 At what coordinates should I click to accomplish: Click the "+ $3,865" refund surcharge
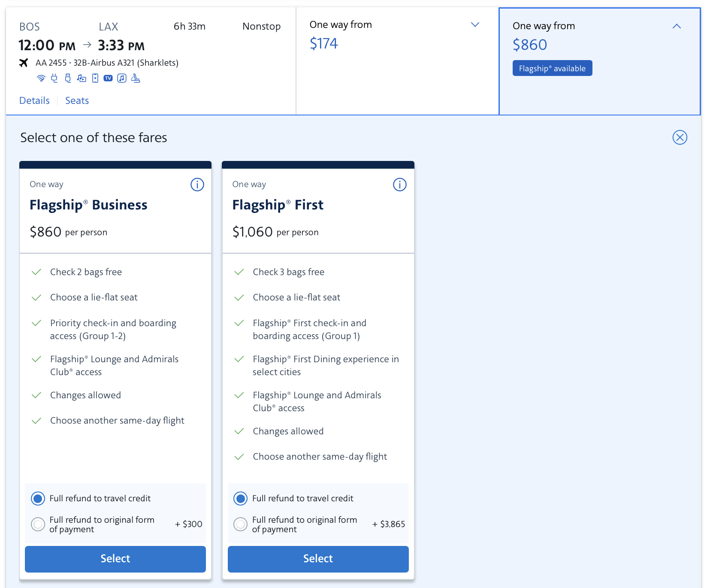pyautogui.click(x=389, y=524)
